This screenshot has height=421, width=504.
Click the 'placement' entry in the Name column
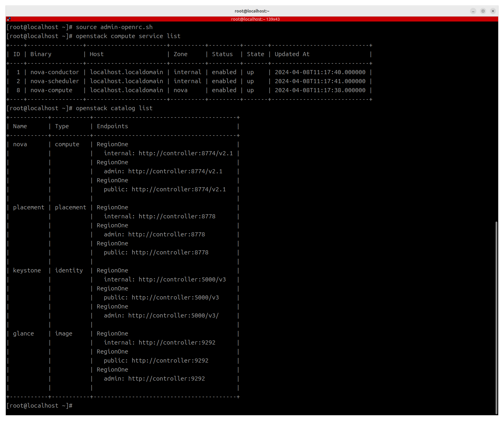[x=29, y=207]
